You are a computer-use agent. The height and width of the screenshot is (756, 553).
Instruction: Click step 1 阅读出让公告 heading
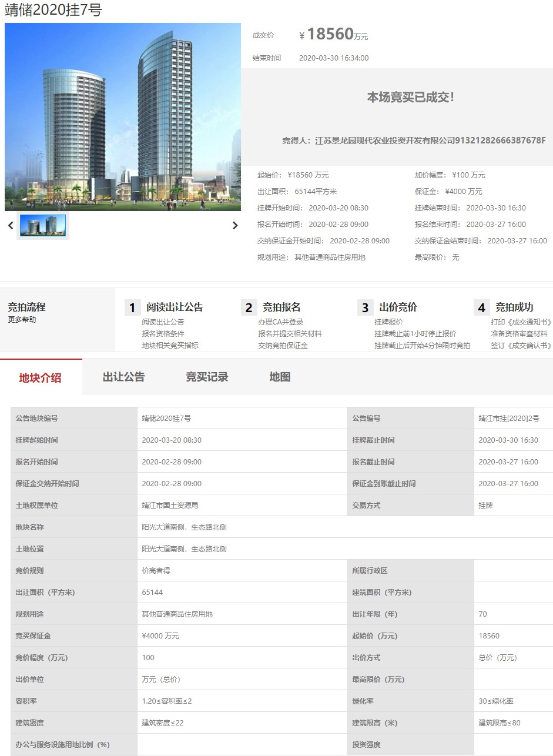(175, 307)
